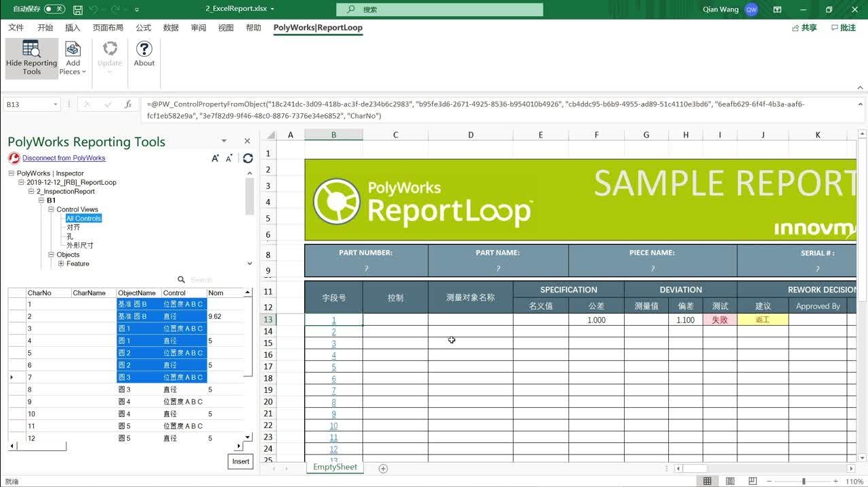Screen dimensions: 868x487
Task: Click the Insert button
Action: pos(241,461)
